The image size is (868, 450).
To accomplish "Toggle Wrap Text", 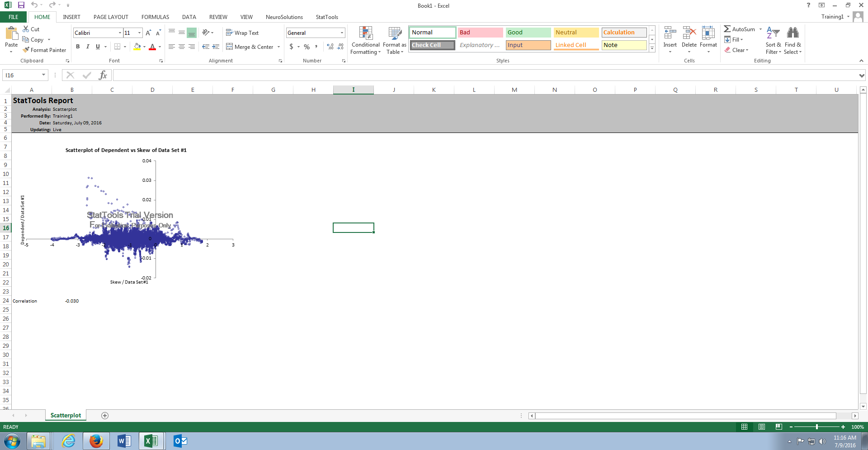I will [242, 33].
